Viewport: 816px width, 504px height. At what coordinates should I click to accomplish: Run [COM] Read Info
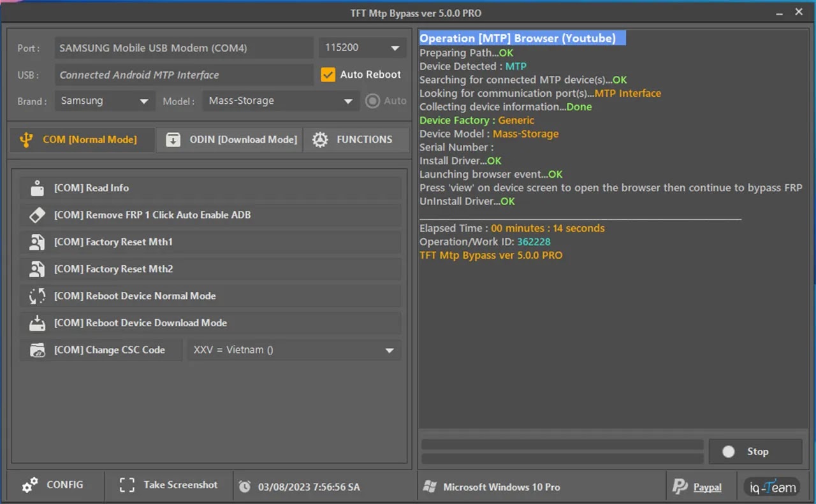tap(210, 188)
